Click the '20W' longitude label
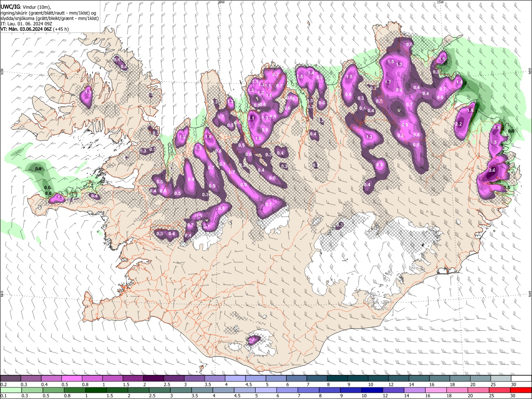Viewport: 532px width, 399px height. (x=221, y=2)
